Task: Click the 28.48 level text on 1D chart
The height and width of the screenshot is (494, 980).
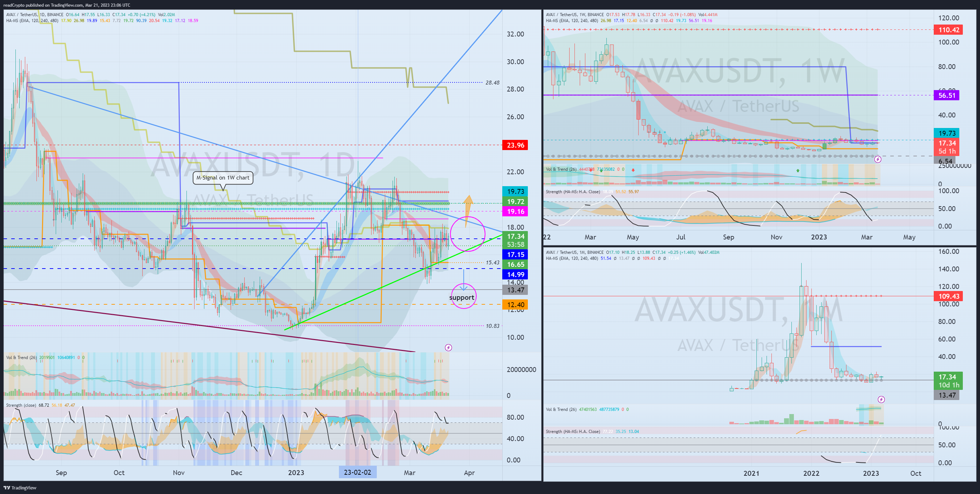Action: pyautogui.click(x=492, y=83)
